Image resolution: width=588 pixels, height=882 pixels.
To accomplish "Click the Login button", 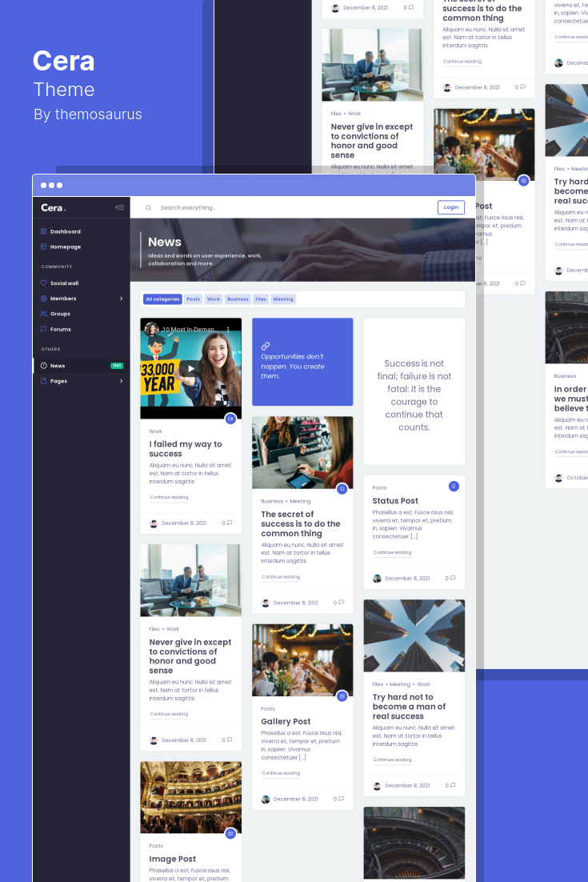I will 451,207.
